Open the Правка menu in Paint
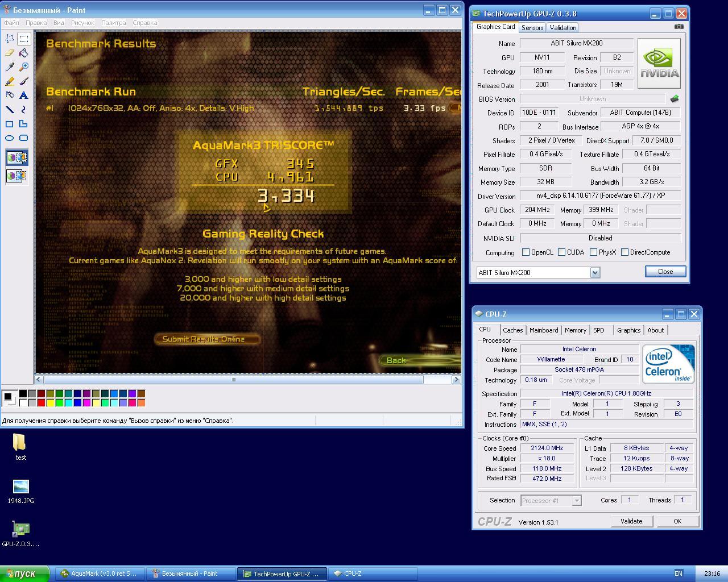The image size is (728, 582). tap(36, 23)
